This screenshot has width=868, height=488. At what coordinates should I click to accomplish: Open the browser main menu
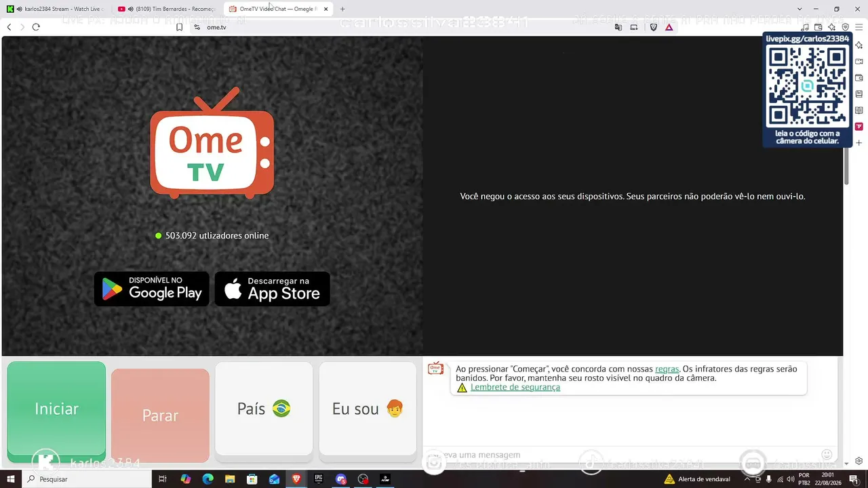(x=859, y=27)
